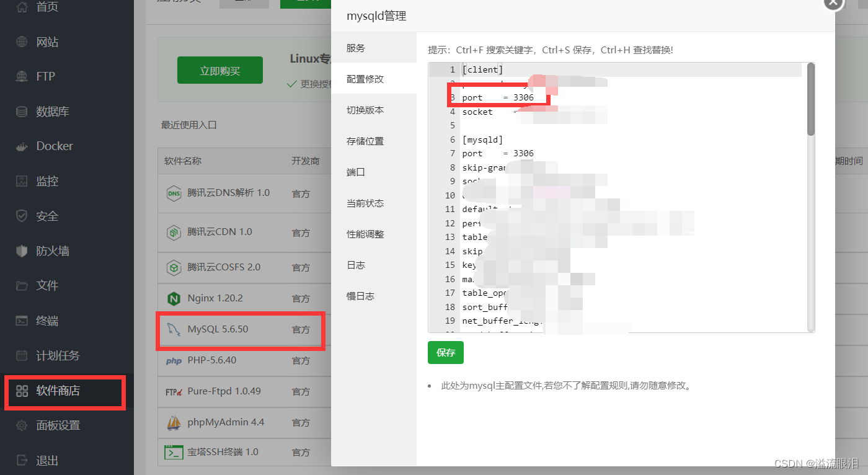Click the port = 3306 line 7
The width and height of the screenshot is (868, 475).
(498, 153)
